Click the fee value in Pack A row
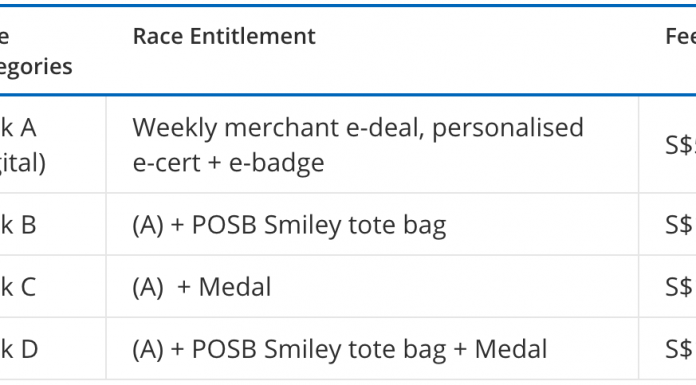Image resolution: width=696 pixels, height=385 pixels. click(680, 145)
